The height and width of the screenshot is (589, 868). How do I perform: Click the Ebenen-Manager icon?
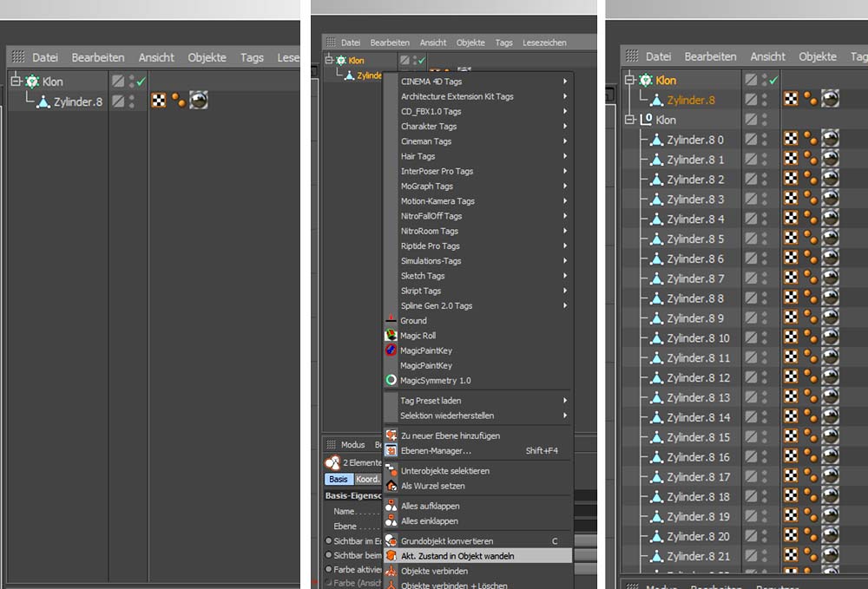click(x=391, y=450)
